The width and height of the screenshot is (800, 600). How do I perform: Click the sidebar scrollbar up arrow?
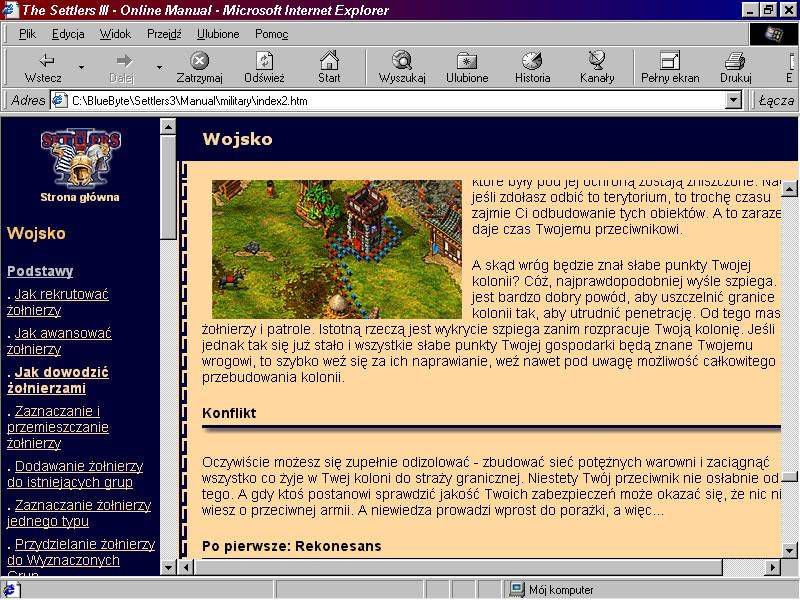tap(168, 126)
